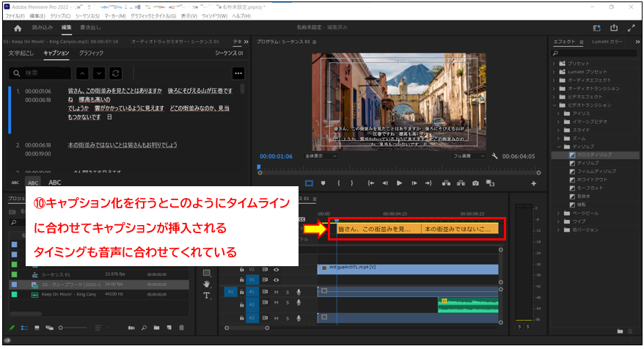The image size is (644, 349).
Task: Click Mark In brace icon
Action: pos(338,183)
